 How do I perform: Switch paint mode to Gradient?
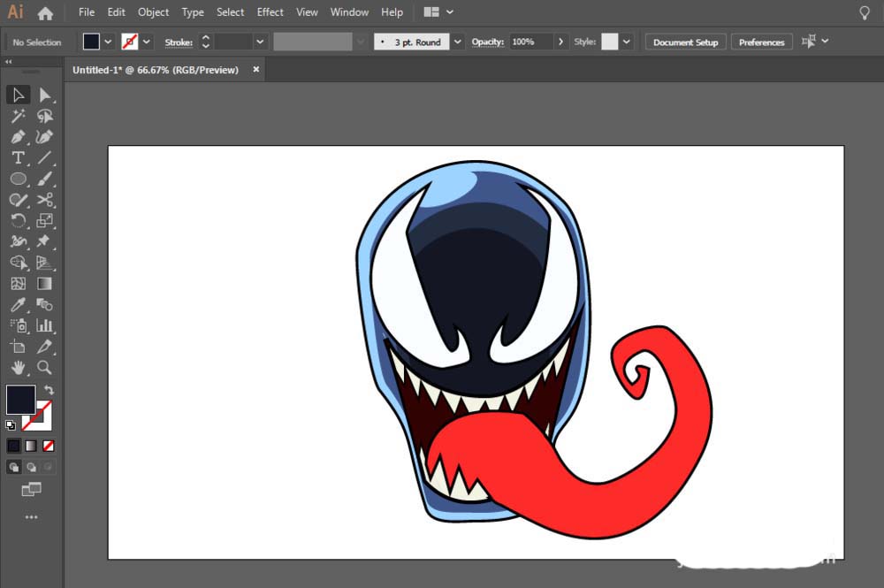point(31,446)
